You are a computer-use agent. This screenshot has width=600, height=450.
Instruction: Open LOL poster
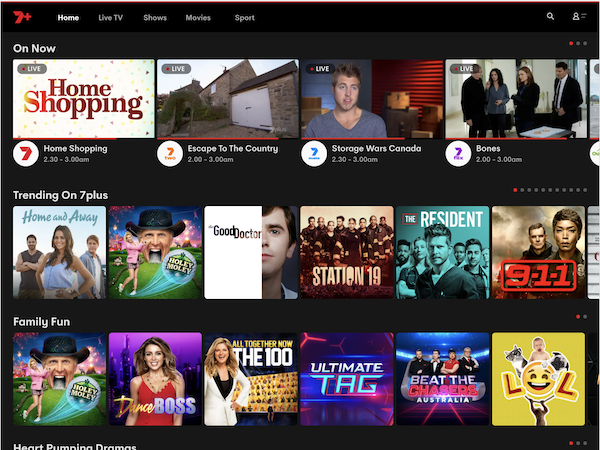(x=538, y=379)
